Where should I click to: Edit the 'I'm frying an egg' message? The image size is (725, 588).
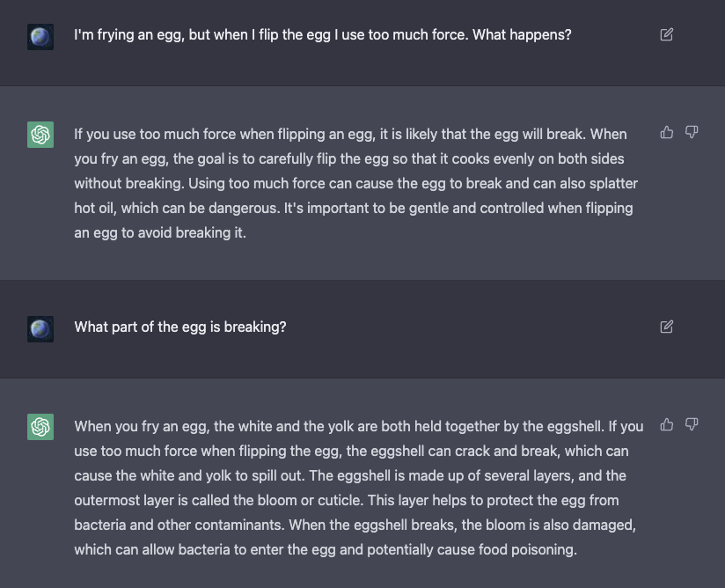pyautogui.click(x=666, y=34)
